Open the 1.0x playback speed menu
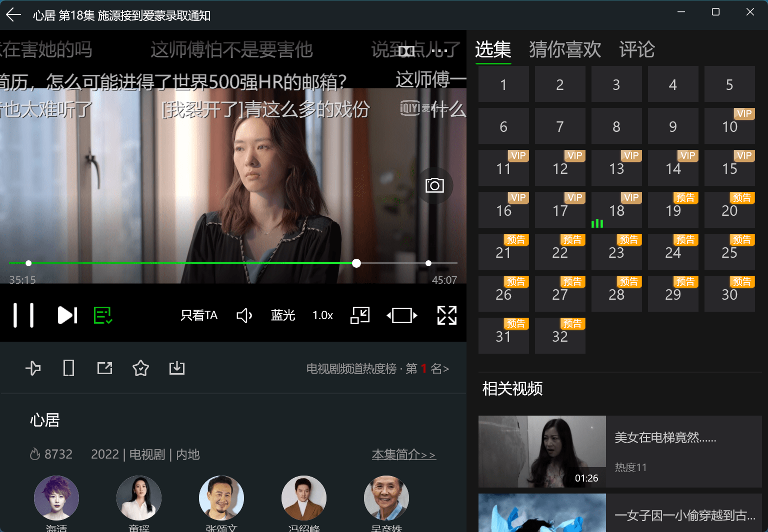The width and height of the screenshot is (768, 532). pyautogui.click(x=322, y=315)
